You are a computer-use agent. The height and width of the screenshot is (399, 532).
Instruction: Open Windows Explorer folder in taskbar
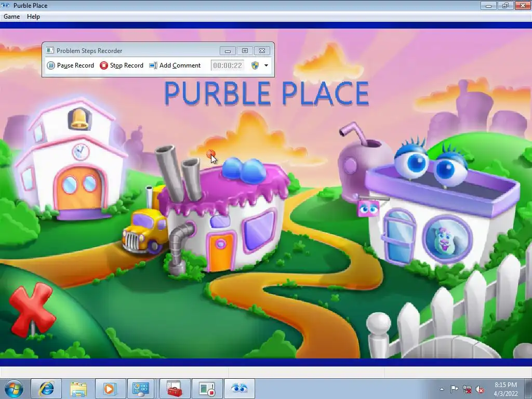coord(78,389)
